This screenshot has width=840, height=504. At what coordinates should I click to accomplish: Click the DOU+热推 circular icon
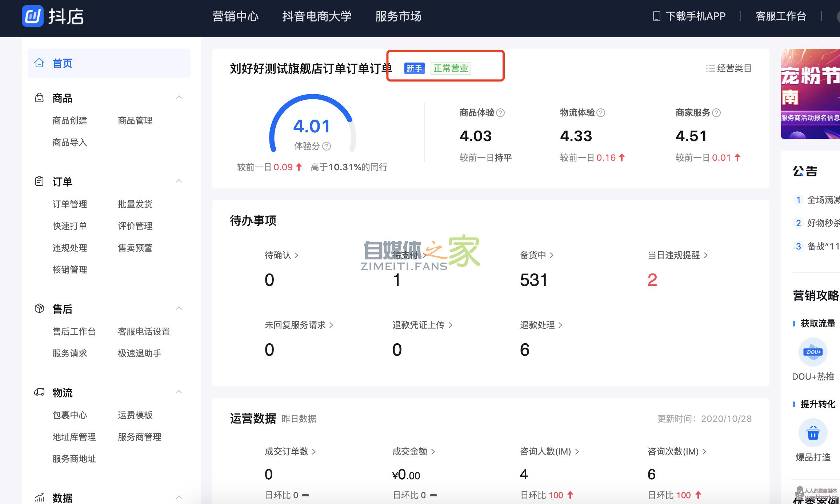813,352
